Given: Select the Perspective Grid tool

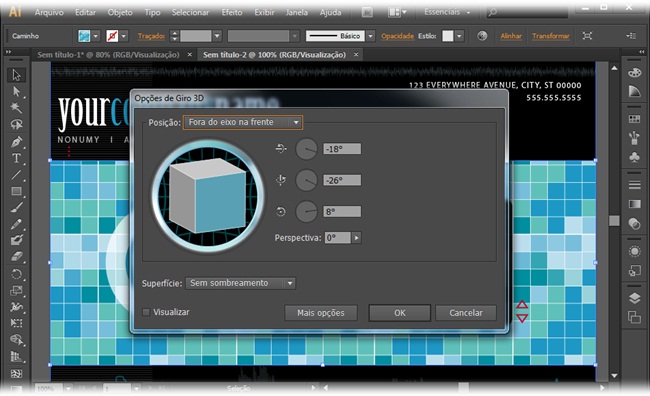Looking at the screenshot, I should (16, 357).
